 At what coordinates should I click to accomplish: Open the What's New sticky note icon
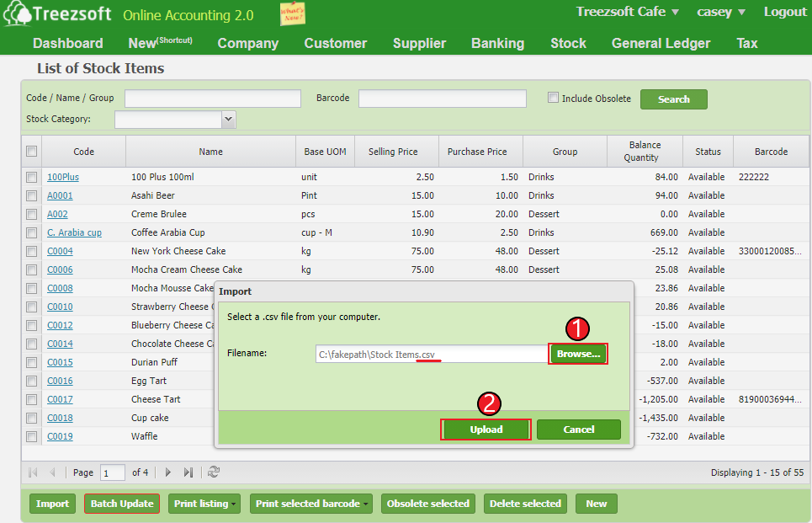[292, 14]
